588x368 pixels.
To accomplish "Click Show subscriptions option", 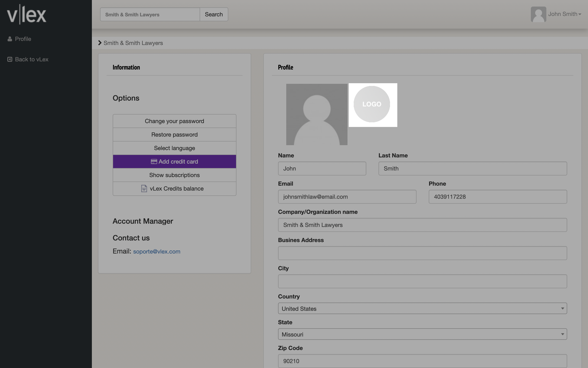I will coord(174,175).
